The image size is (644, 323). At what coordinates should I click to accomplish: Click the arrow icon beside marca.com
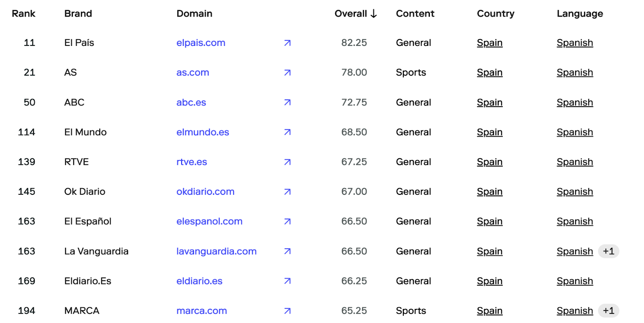click(287, 311)
